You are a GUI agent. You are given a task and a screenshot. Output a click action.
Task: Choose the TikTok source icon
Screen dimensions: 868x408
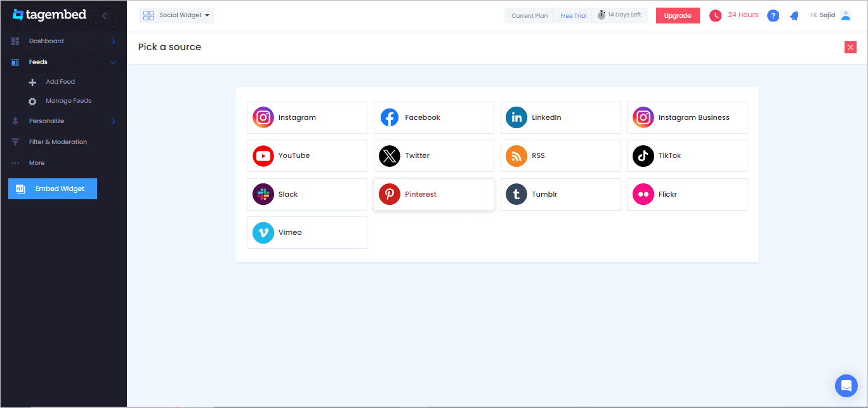(643, 155)
